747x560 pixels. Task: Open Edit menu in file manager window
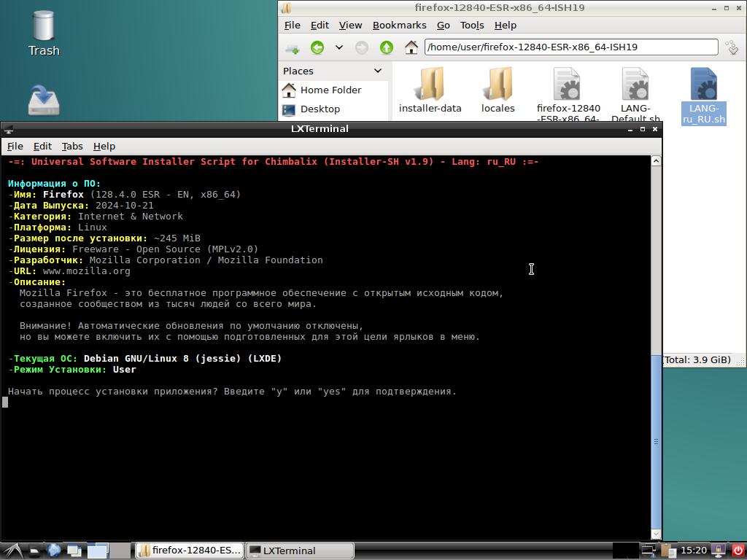point(320,26)
